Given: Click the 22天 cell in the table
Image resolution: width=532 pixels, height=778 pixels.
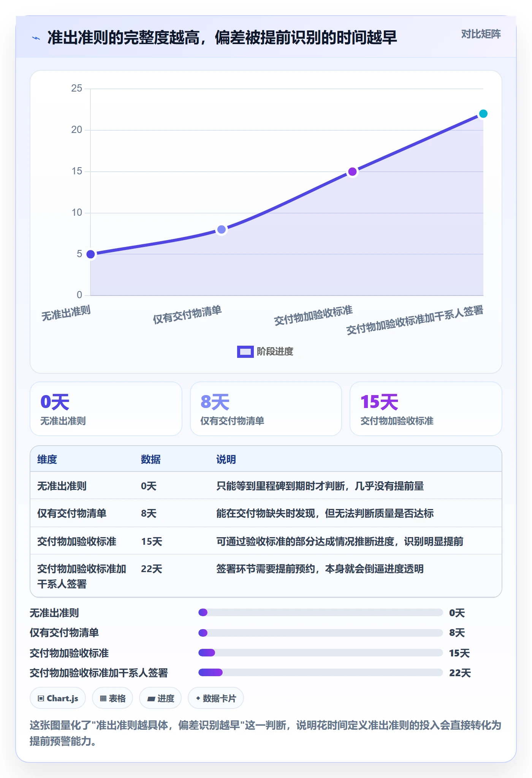Looking at the screenshot, I should [152, 569].
